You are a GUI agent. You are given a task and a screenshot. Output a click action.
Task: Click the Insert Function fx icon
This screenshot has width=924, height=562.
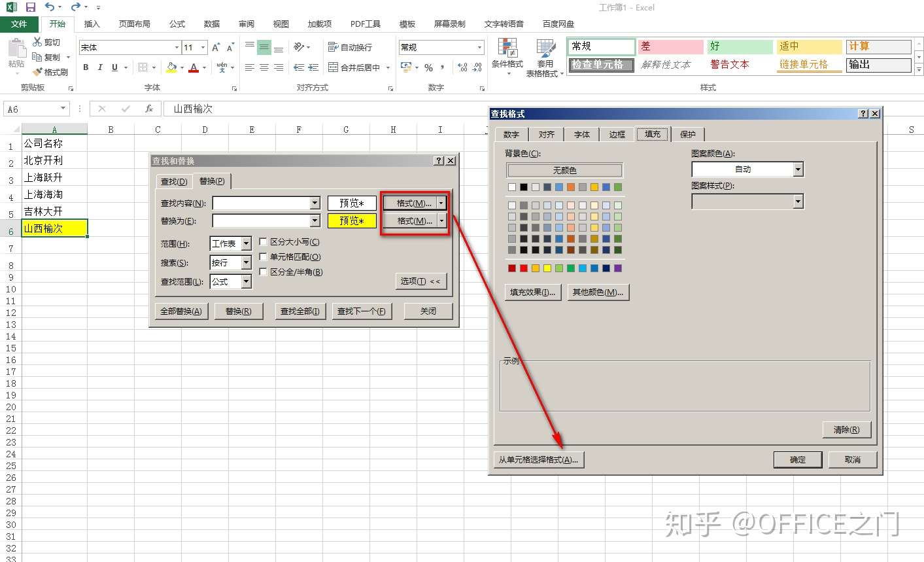pyautogui.click(x=149, y=109)
